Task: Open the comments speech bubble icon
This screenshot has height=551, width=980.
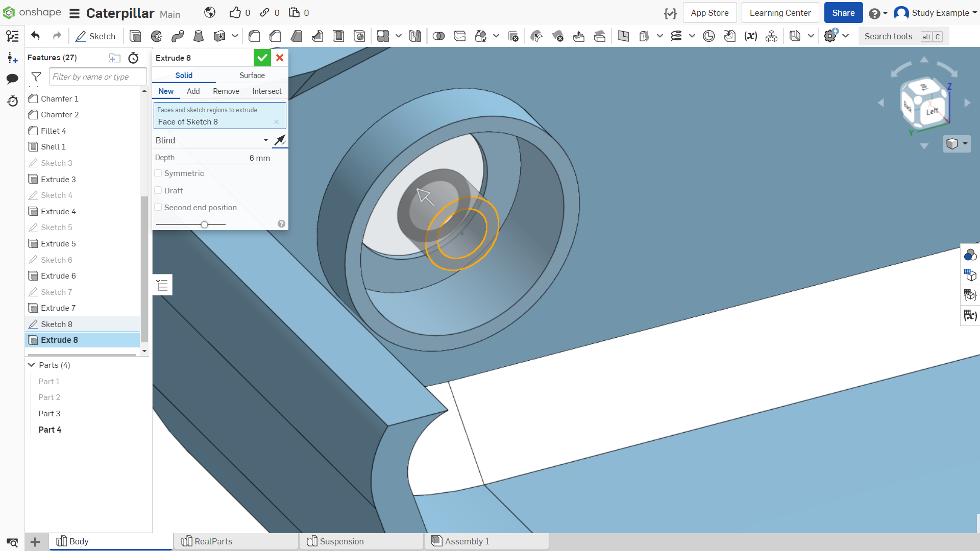Action: coord(12,79)
